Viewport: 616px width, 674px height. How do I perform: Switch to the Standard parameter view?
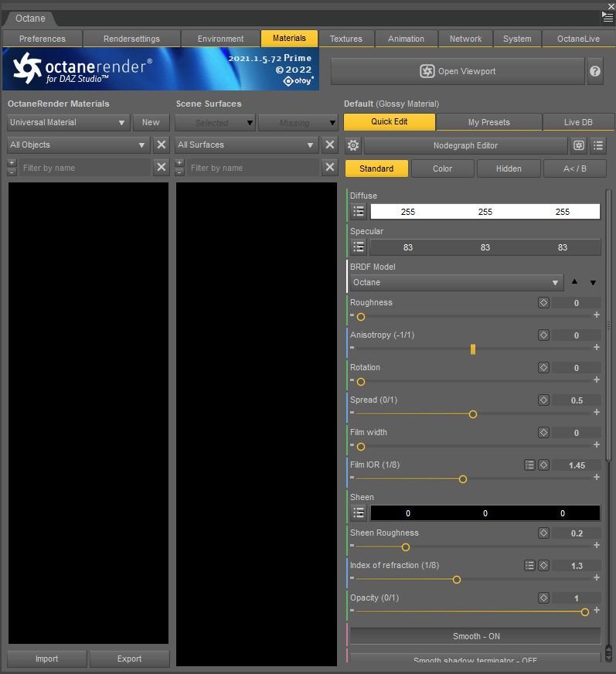click(x=376, y=168)
